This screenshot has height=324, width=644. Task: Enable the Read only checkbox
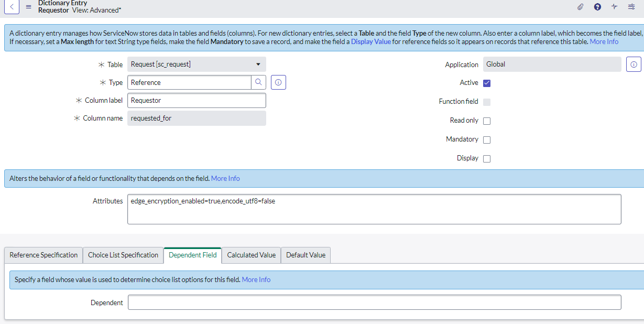[487, 121]
